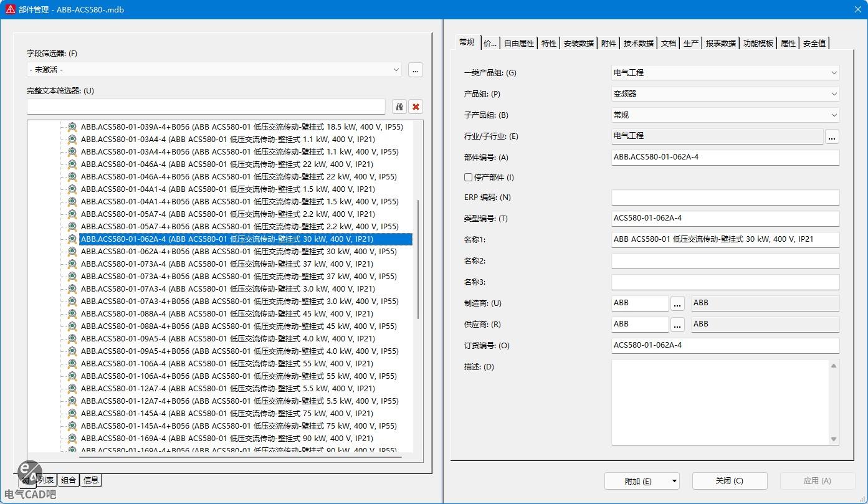
Task: Click part icon of ABB.ACS580-01-07A3-4 IP21 row
Action: point(72,289)
